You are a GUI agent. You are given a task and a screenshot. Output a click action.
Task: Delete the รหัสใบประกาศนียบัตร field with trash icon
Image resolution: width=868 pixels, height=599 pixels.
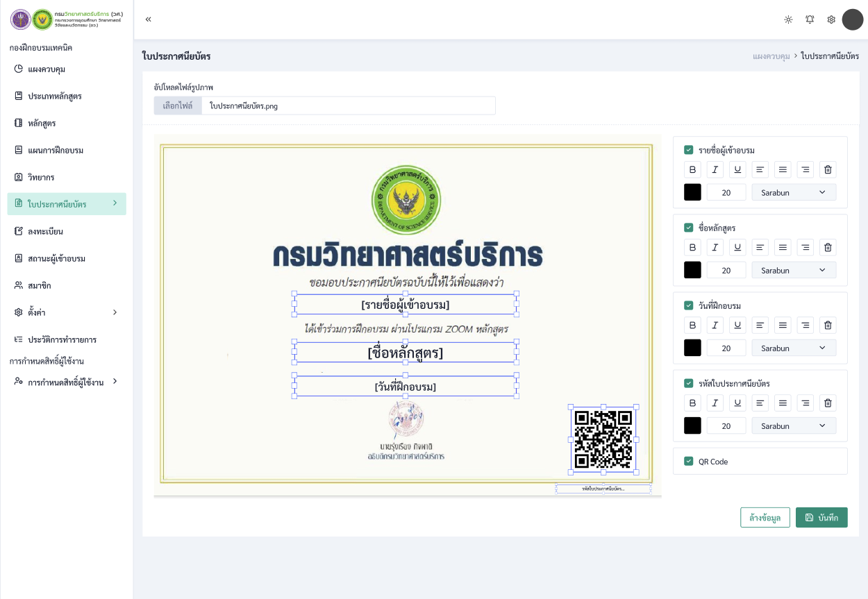(x=827, y=403)
